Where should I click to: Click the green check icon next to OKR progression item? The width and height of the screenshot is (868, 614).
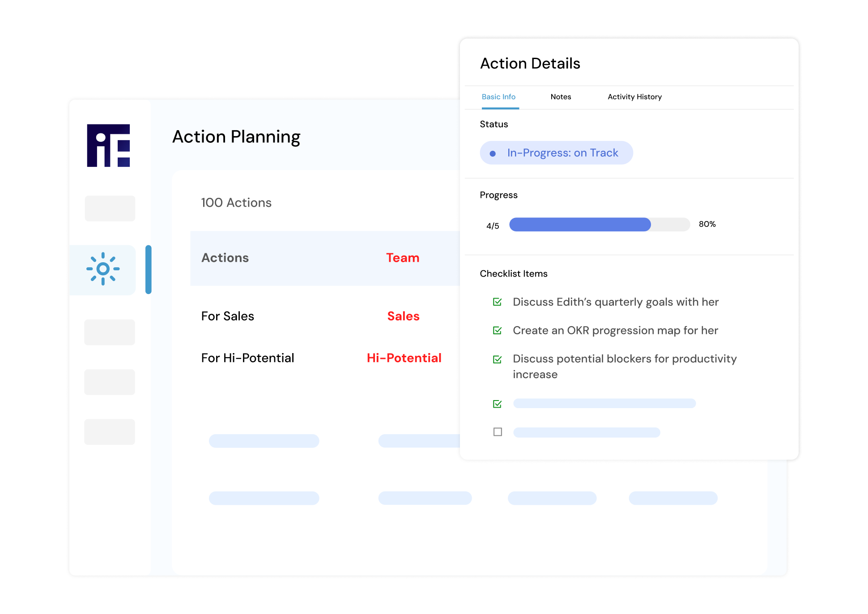[x=497, y=330]
